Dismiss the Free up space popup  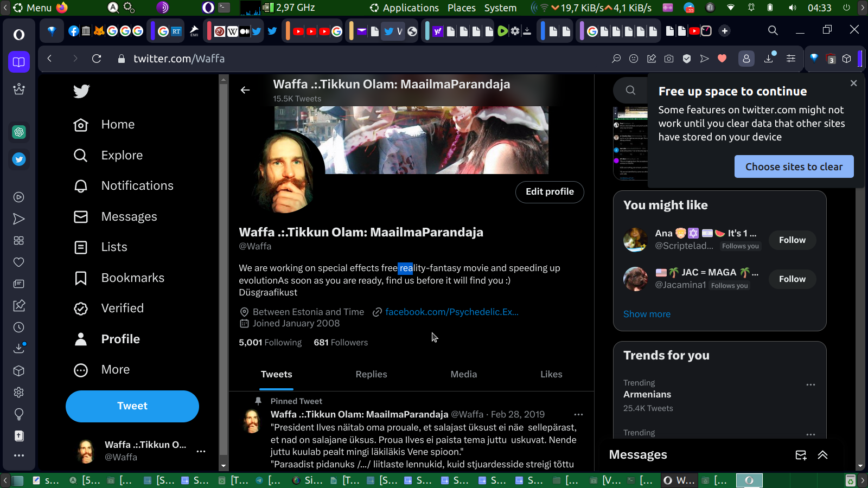tap(854, 83)
